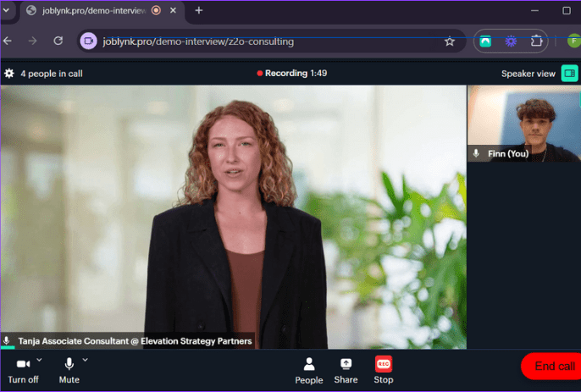Click Tanja Associate Consultant name label
The image size is (581, 392).
pyautogui.click(x=135, y=341)
